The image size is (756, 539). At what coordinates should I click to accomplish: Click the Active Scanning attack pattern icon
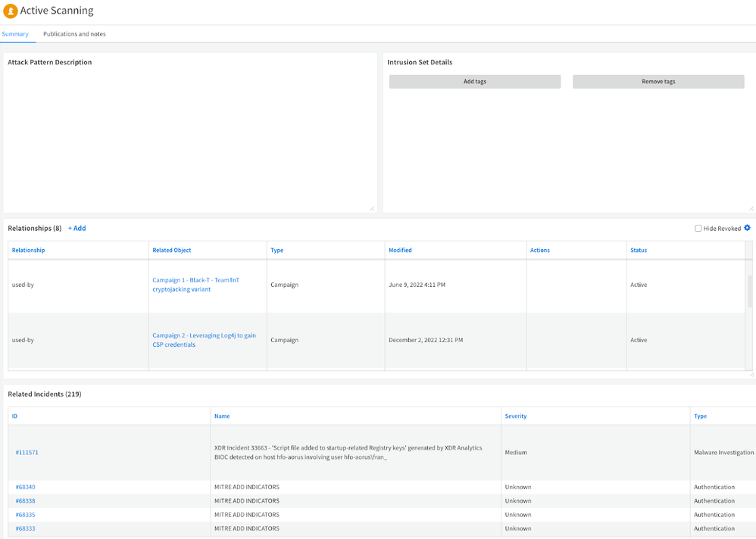click(11, 11)
